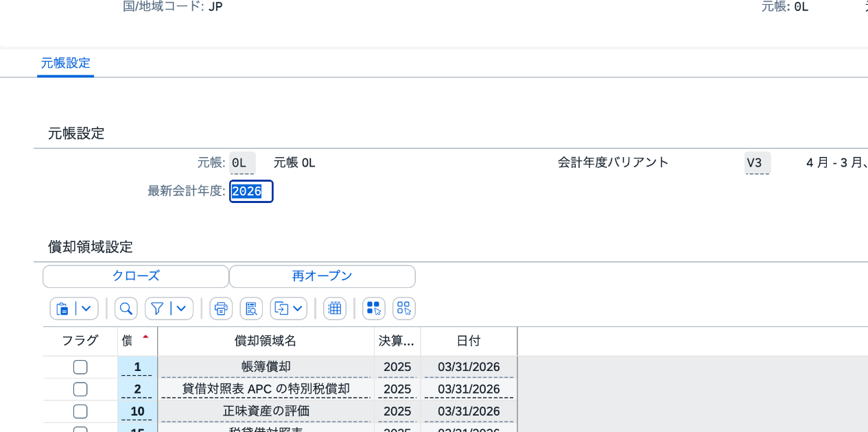Check the flag box for 帳簿償却 row

(x=80, y=367)
